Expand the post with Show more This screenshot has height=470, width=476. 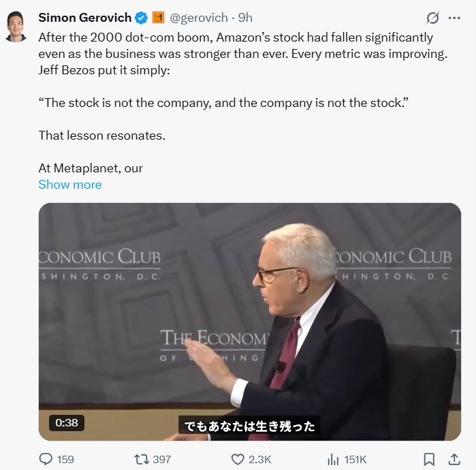[69, 185]
